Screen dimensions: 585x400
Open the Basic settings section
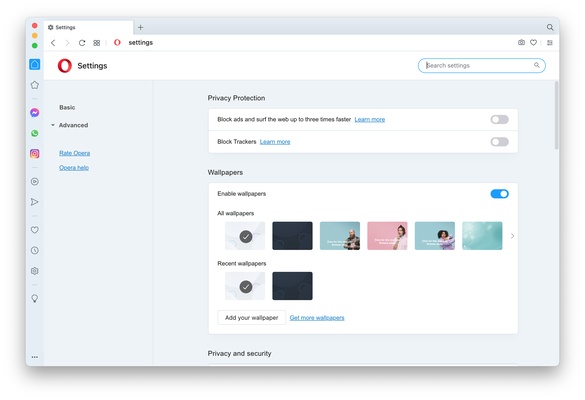coord(67,107)
